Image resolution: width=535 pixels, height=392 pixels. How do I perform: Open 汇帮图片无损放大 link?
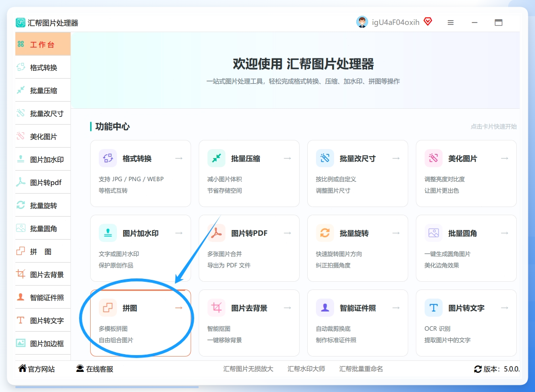pyautogui.click(x=248, y=369)
